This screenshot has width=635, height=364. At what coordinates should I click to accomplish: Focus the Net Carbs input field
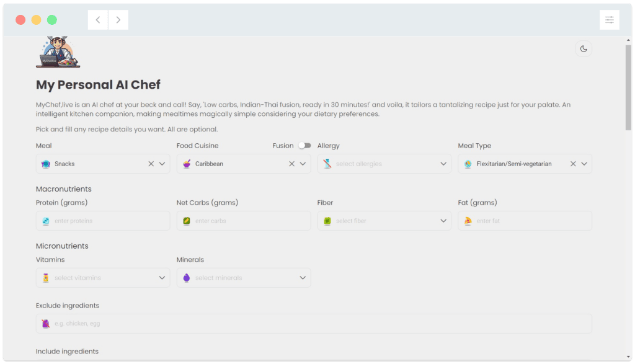[244, 221]
